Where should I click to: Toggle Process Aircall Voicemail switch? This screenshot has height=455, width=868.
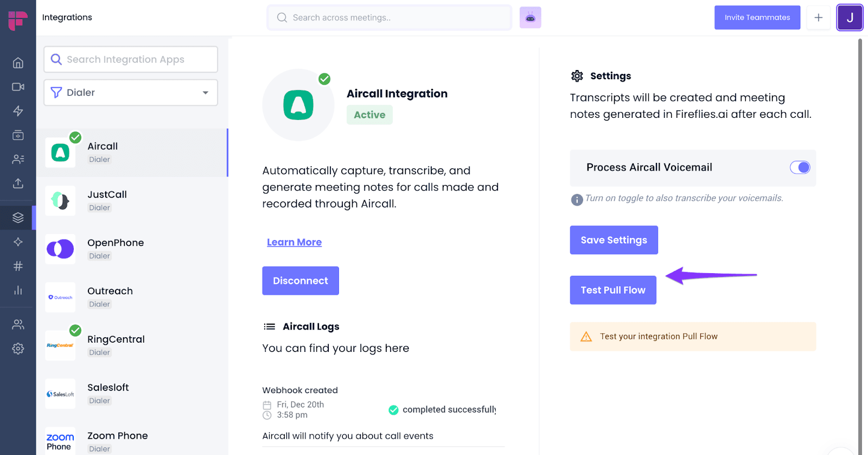click(800, 167)
